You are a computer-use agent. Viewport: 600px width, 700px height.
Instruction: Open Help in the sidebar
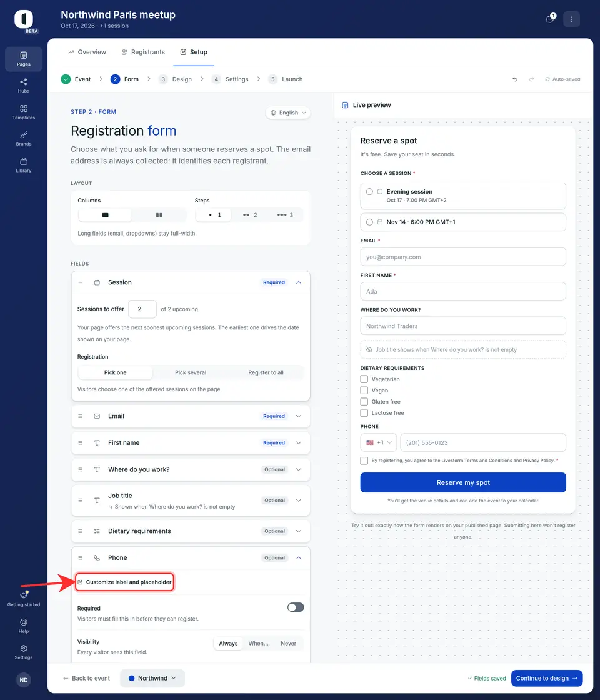click(24, 626)
